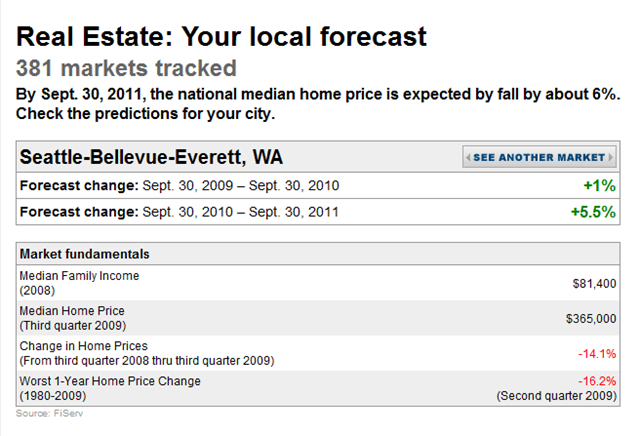
Task: Click the $365,000 home price value
Action: coord(591,318)
